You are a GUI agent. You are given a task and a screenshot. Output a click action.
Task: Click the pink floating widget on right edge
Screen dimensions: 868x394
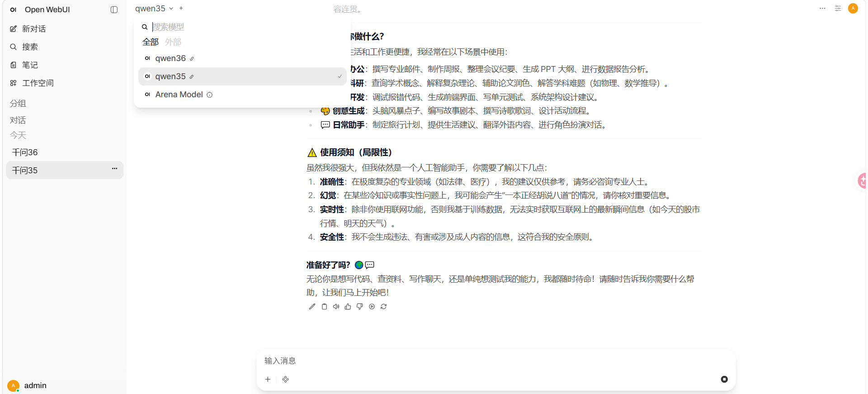(862, 181)
